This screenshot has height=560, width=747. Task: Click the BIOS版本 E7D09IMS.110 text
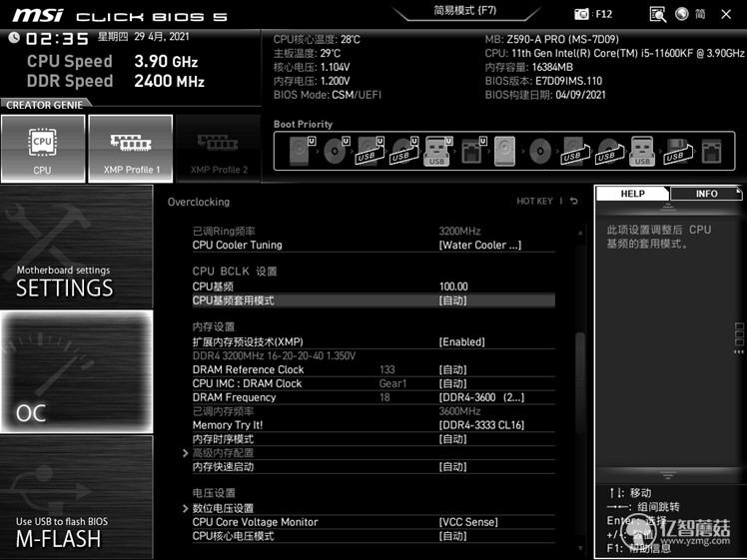click(543, 81)
